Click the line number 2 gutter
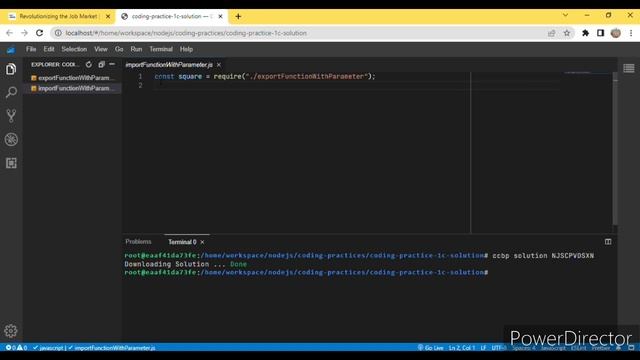 click(x=140, y=85)
